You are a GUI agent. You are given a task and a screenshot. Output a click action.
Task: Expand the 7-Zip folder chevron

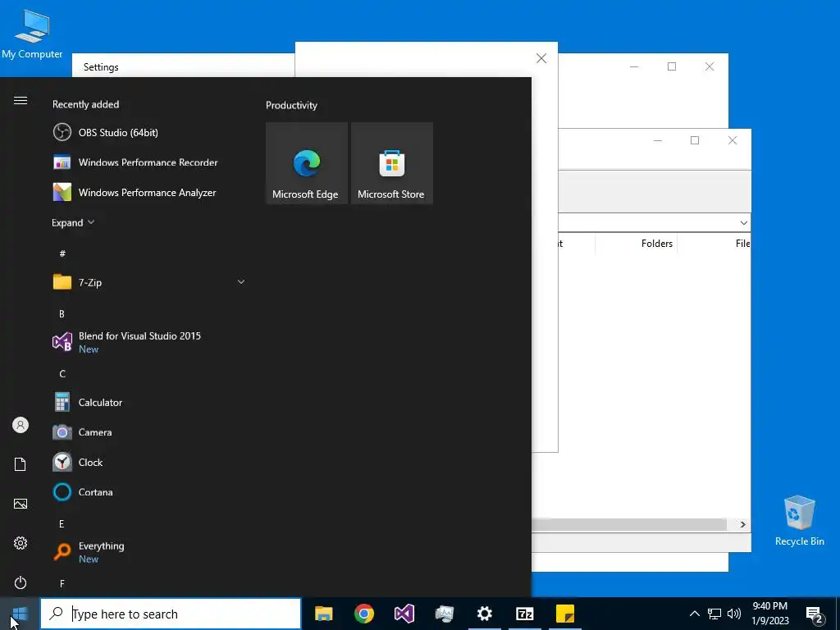(x=241, y=282)
